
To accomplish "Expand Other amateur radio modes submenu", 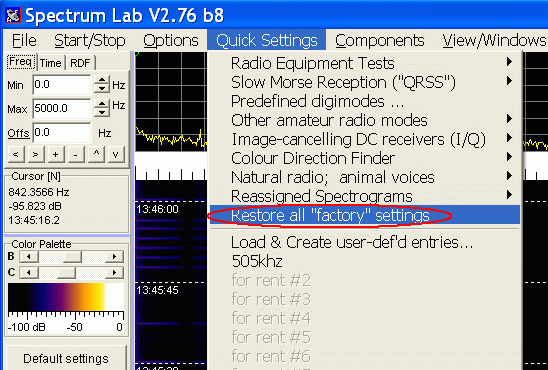I will tap(365, 120).
